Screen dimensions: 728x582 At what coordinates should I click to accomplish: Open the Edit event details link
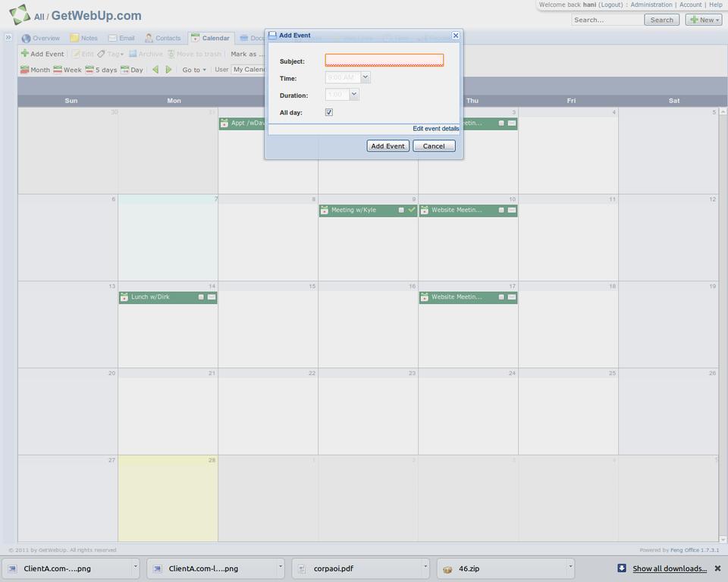pos(435,129)
